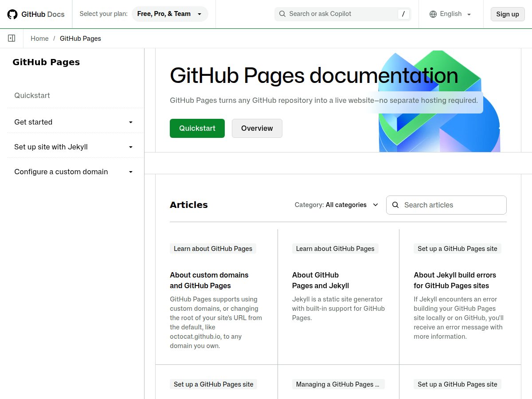Click the magnifier icon in Copilot search

(282, 14)
